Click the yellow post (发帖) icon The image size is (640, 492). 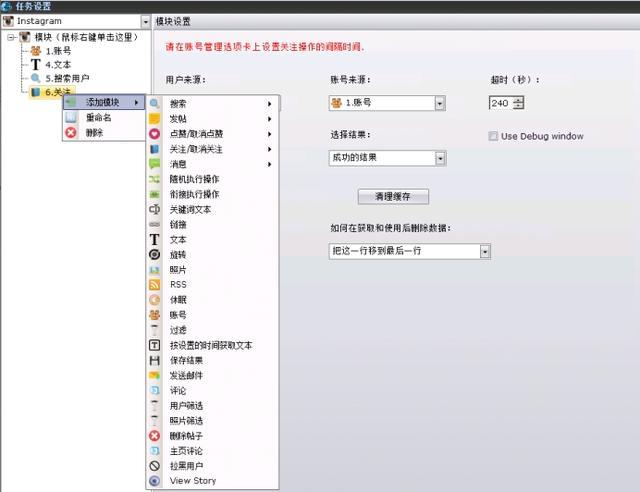(154, 119)
